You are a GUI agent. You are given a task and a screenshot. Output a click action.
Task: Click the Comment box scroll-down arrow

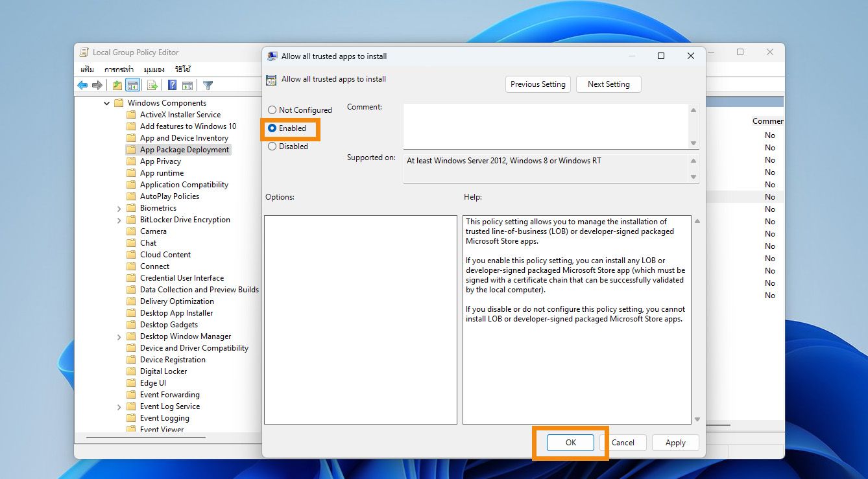[693, 143]
